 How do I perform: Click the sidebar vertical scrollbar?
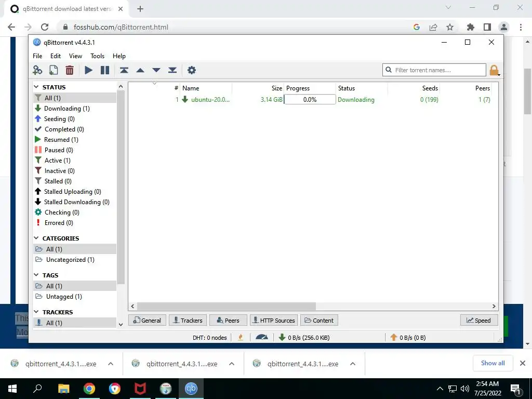point(121,187)
